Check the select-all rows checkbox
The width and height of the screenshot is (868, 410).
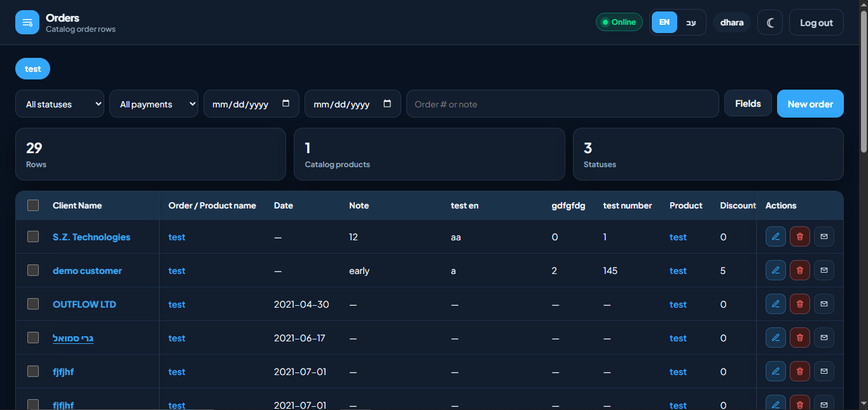point(33,205)
